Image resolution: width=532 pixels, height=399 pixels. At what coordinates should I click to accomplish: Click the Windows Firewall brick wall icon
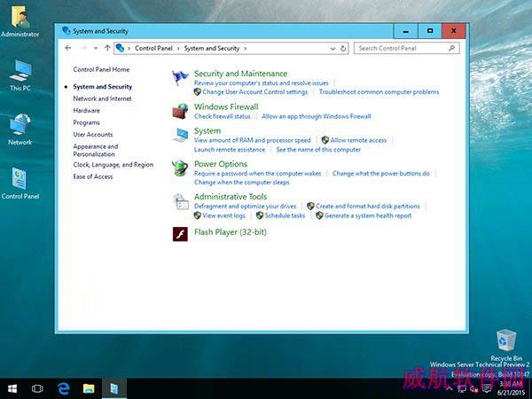point(180,112)
